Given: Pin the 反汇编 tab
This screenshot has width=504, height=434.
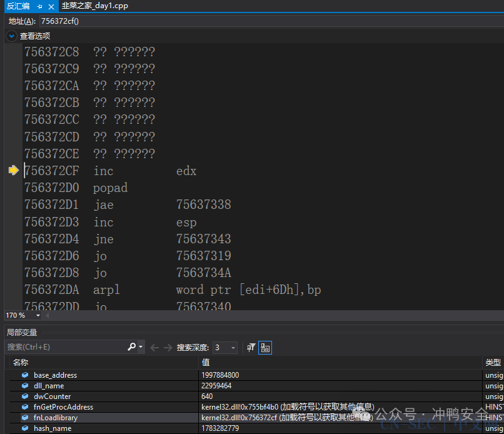Looking at the screenshot, I should tap(39, 6).
